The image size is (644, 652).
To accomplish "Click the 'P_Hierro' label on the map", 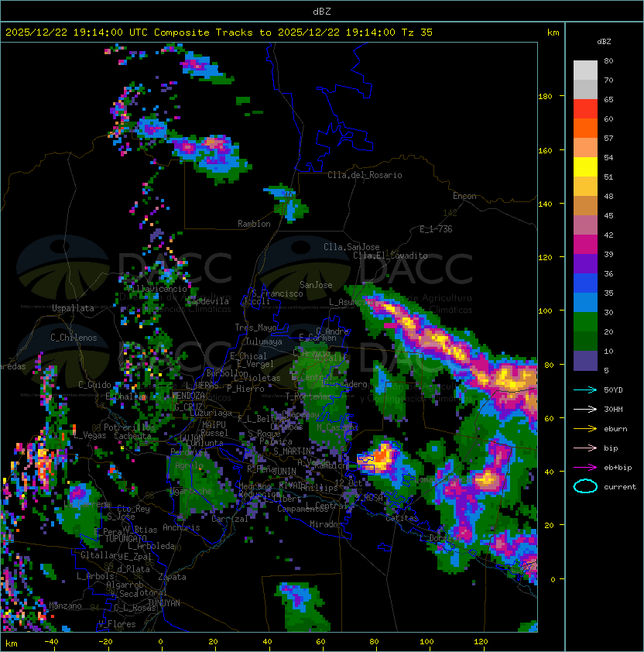I will point(245,389).
